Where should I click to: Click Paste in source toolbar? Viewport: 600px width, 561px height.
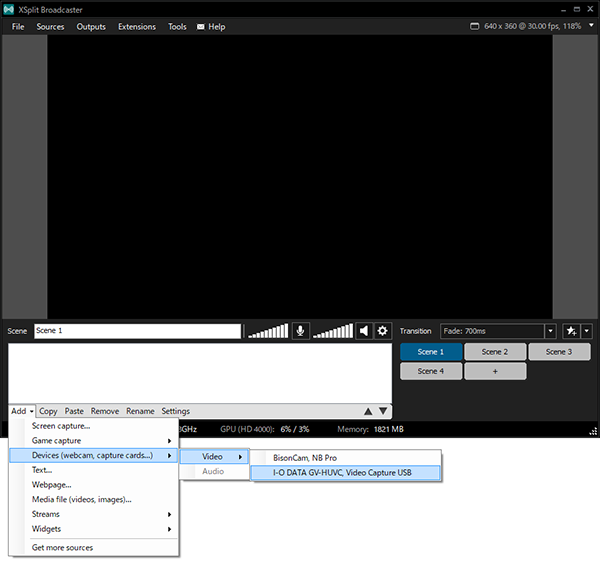74,411
